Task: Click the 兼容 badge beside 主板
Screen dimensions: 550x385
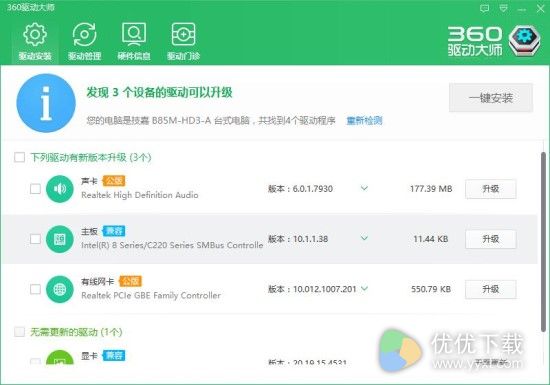Action: click(x=114, y=231)
